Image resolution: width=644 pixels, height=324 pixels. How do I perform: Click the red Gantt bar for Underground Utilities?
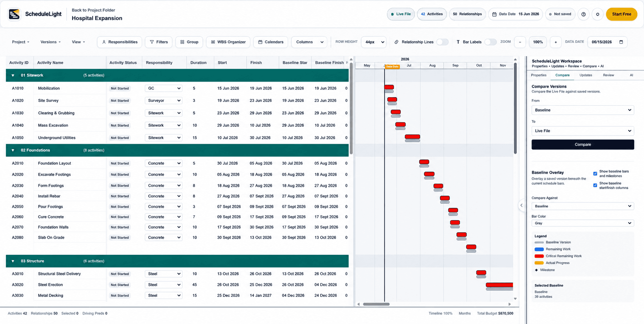pyautogui.click(x=412, y=137)
